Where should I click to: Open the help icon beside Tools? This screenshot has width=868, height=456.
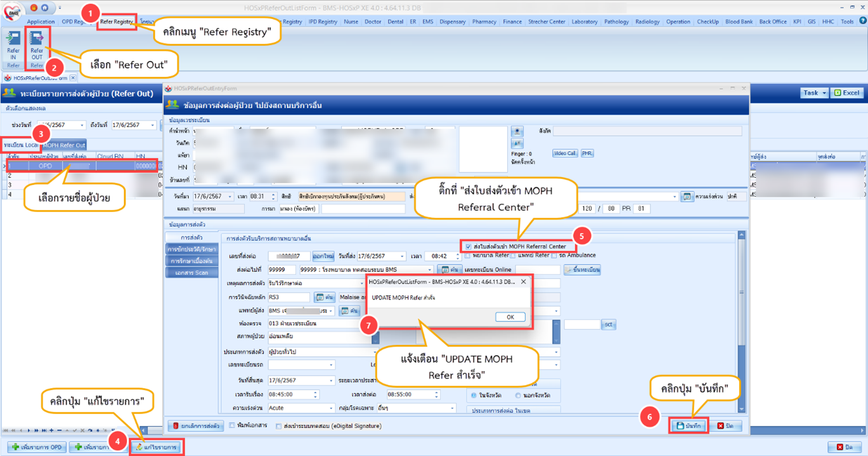click(x=862, y=22)
